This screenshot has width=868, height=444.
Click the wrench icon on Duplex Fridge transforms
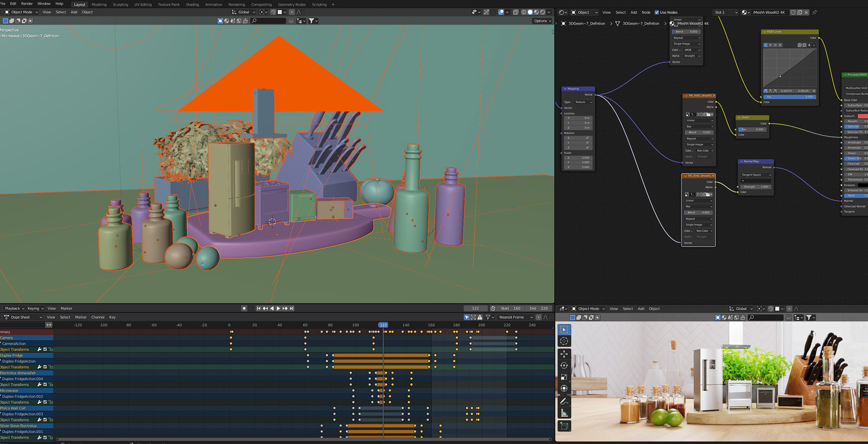[39, 367]
